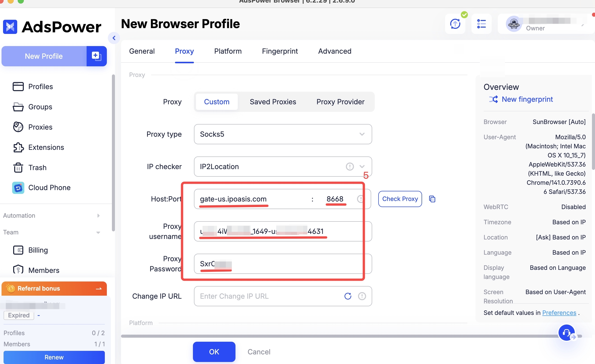Choose the Proxy Provider option
The height and width of the screenshot is (364, 595).
tap(340, 102)
